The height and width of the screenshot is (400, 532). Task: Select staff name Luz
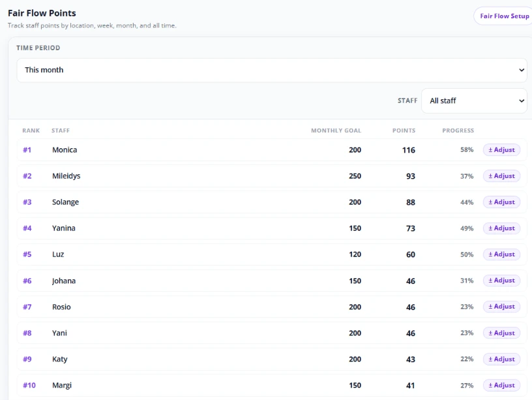(x=58, y=254)
